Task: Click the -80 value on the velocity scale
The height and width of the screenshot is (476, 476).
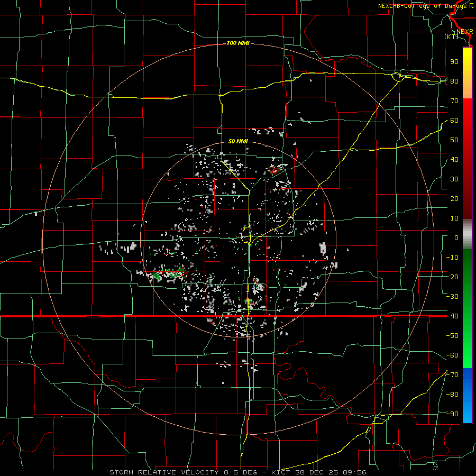Action: click(x=452, y=395)
